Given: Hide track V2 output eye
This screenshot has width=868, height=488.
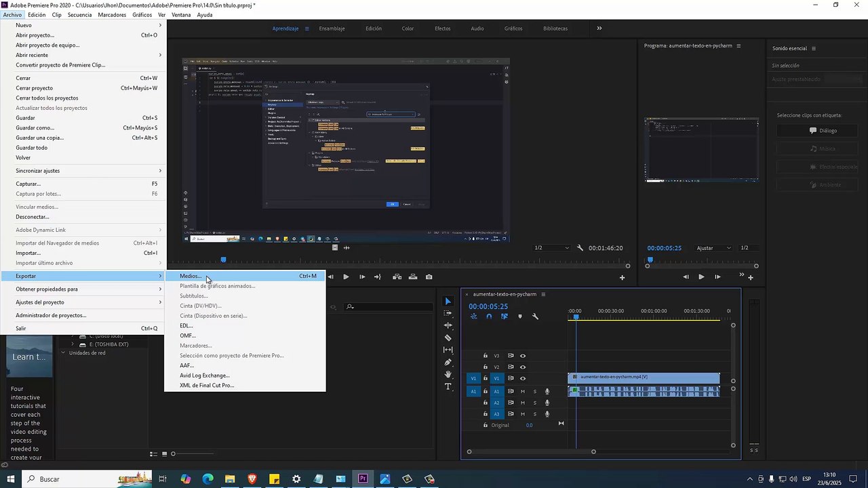Looking at the screenshot, I should pos(522,367).
